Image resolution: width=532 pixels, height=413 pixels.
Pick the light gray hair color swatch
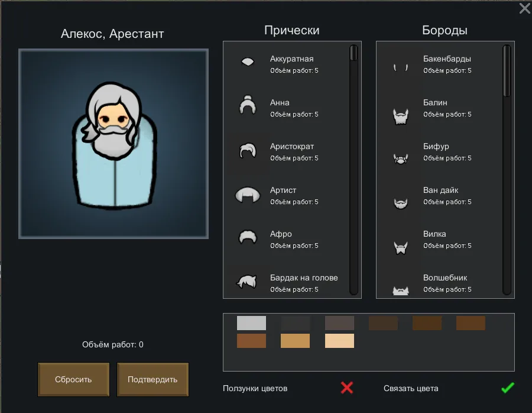(251, 323)
